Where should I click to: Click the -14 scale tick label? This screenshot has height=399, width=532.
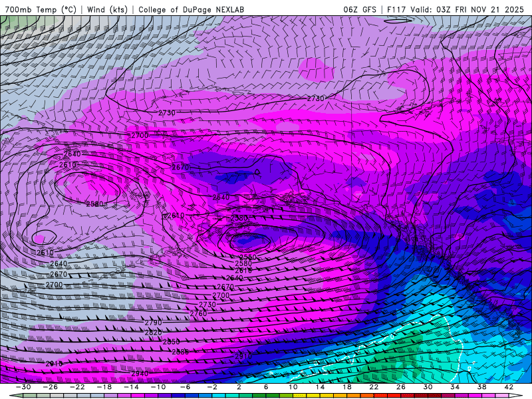[x=131, y=387]
